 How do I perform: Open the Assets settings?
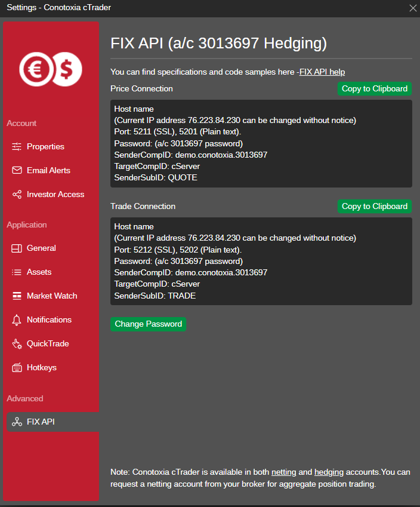[x=39, y=272]
